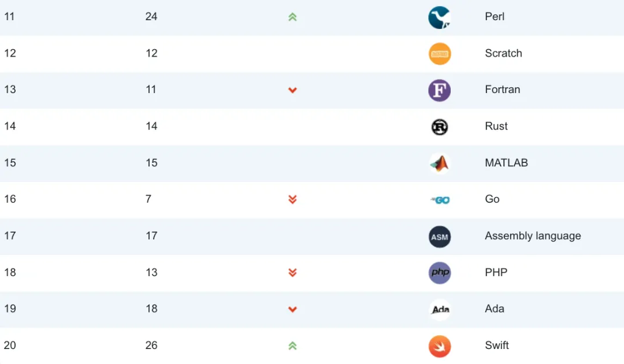624x364 pixels.
Task: Click the orange Scratch logo icon
Action: click(440, 54)
